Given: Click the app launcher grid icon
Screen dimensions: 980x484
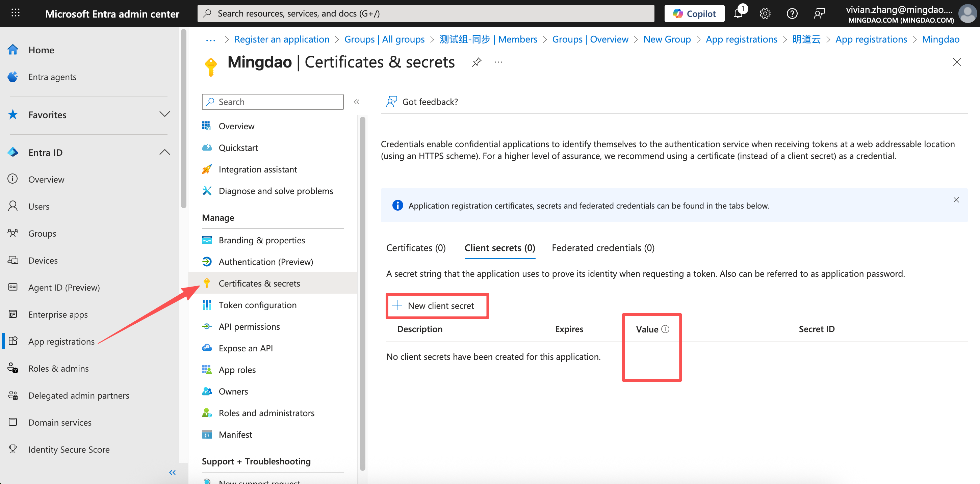Looking at the screenshot, I should (x=15, y=13).
